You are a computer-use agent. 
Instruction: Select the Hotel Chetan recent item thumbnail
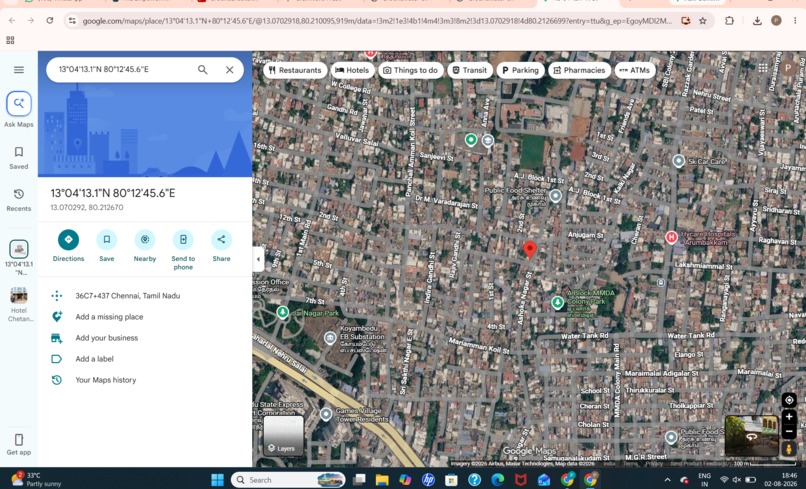click(x=19, y=296)
